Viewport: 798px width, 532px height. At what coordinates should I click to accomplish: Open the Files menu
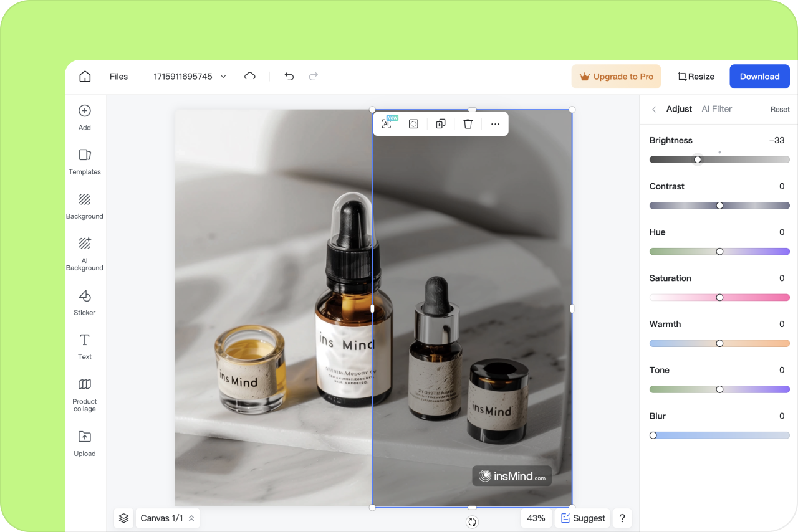tap(118, 77)
